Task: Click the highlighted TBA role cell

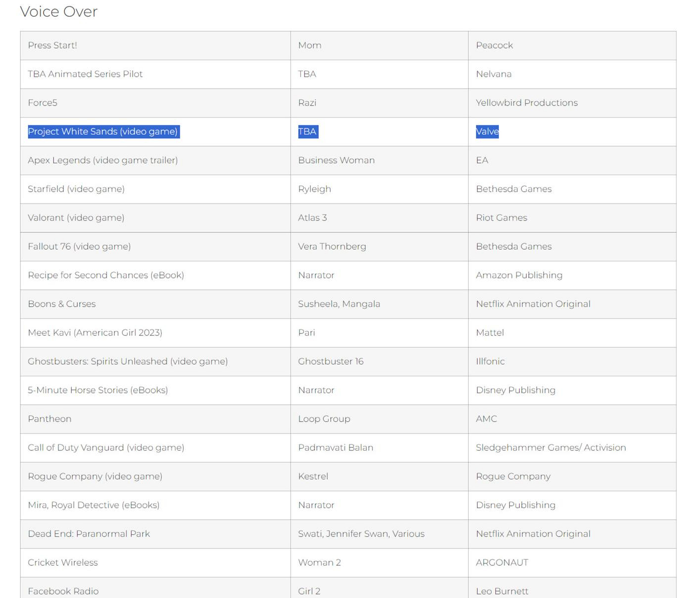Action: 307,131
